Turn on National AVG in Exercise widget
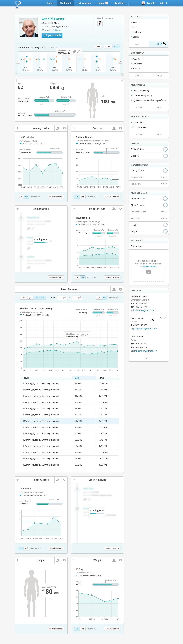The height and width of the screenshot is (644, 183). click(x=77, y=197)
